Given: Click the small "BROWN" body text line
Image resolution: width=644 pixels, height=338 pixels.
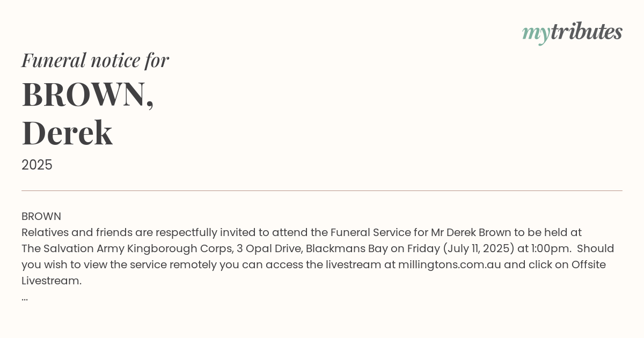Looking at the screenshot, I should pyautogui.click(x=41, y=216).
